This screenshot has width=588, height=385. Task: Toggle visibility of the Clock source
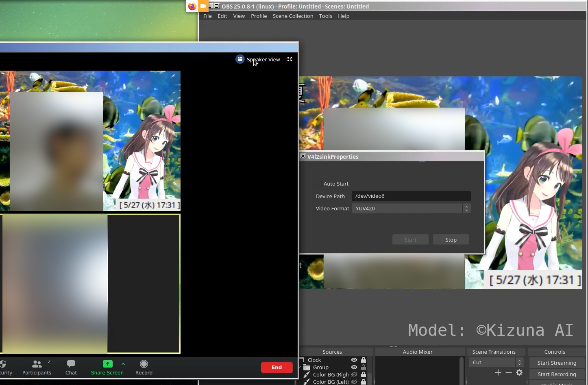tap(354, 360)
